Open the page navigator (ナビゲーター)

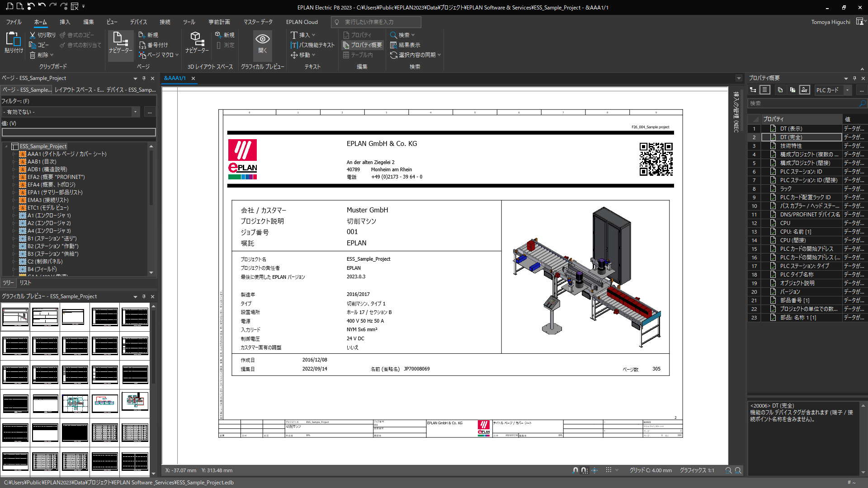click(120, 45)
